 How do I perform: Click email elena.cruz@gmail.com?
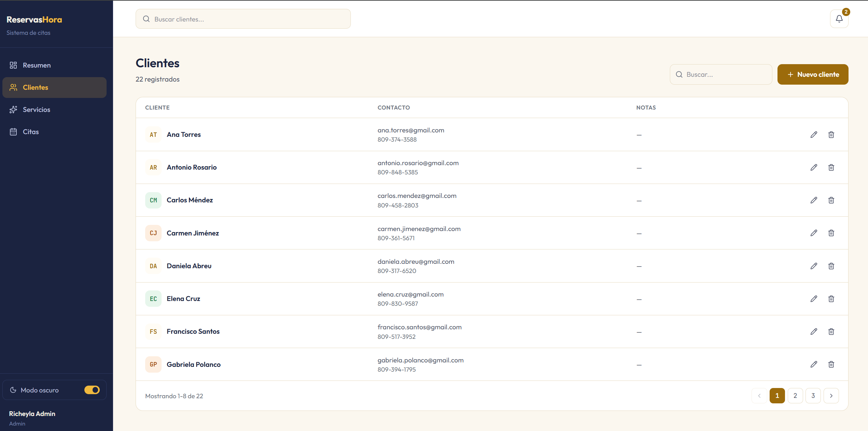pos(411,294)
